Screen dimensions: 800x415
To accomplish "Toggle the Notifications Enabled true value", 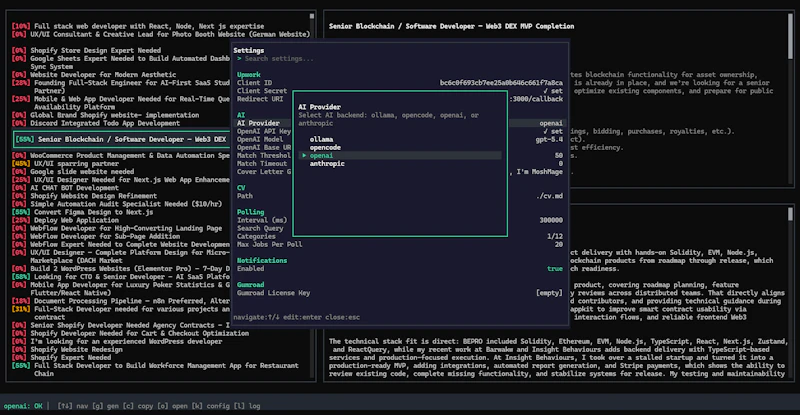I will pyautogui.click(x=555, y=268).
